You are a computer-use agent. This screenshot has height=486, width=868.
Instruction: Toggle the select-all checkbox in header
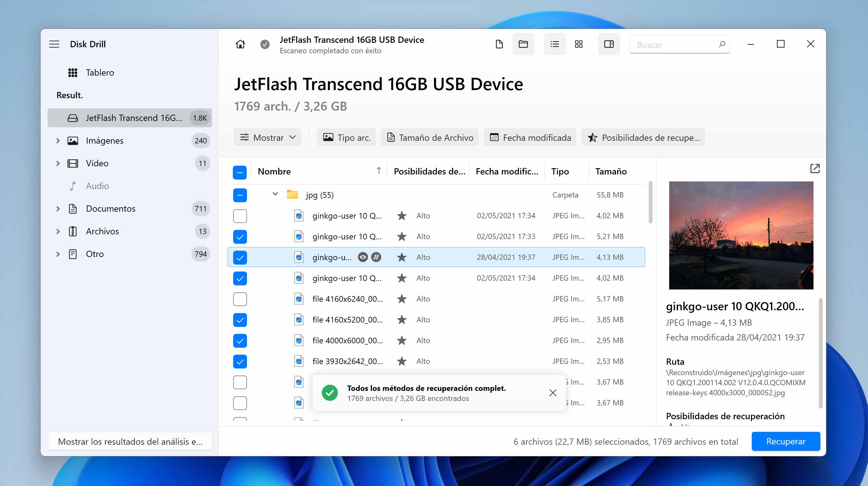tap(239, 172)
